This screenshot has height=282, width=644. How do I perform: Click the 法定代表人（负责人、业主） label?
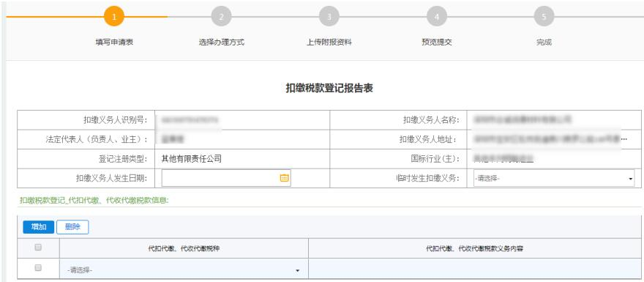[97, 139]
